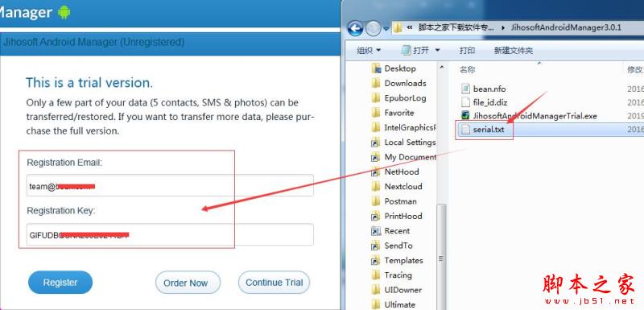
Task: Click the Postman folder icon
Action: [376, 201]
